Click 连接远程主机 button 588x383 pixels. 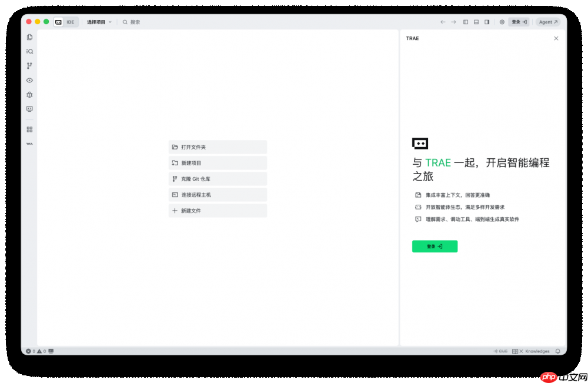[218, 195]
